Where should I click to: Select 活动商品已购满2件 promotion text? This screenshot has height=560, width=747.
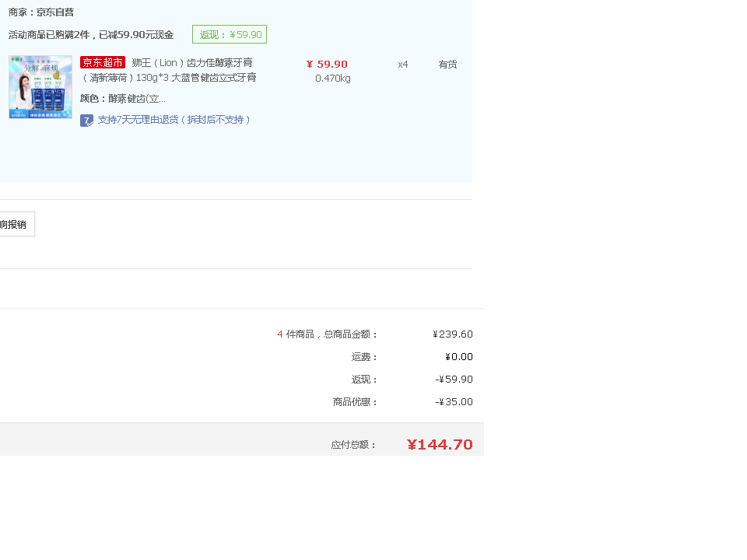90,35
